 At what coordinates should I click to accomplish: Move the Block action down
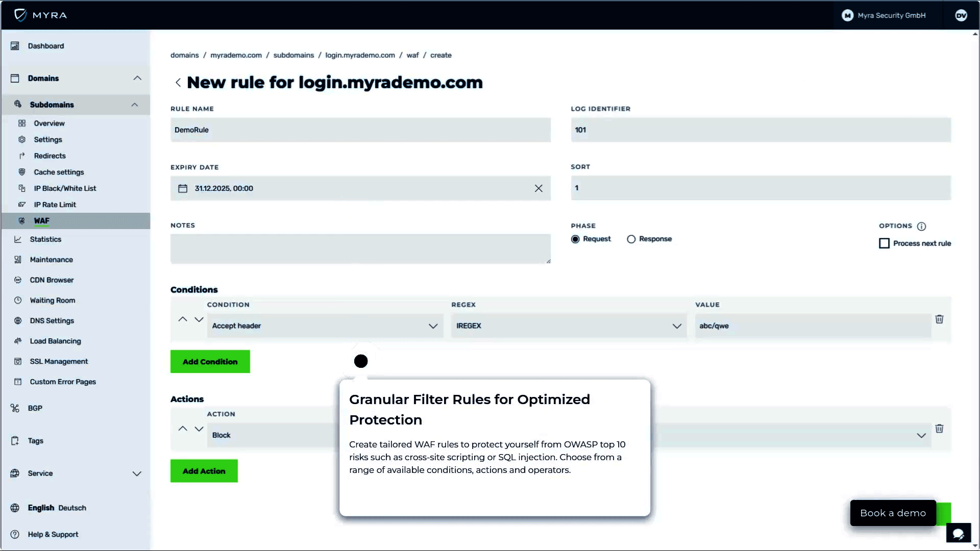pos(199,429)
